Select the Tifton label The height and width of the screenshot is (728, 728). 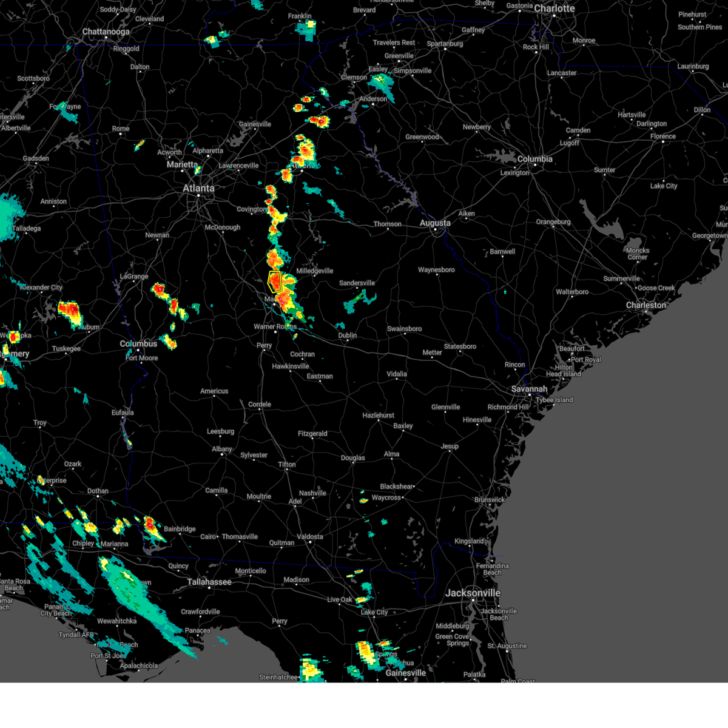pos(287,465)
